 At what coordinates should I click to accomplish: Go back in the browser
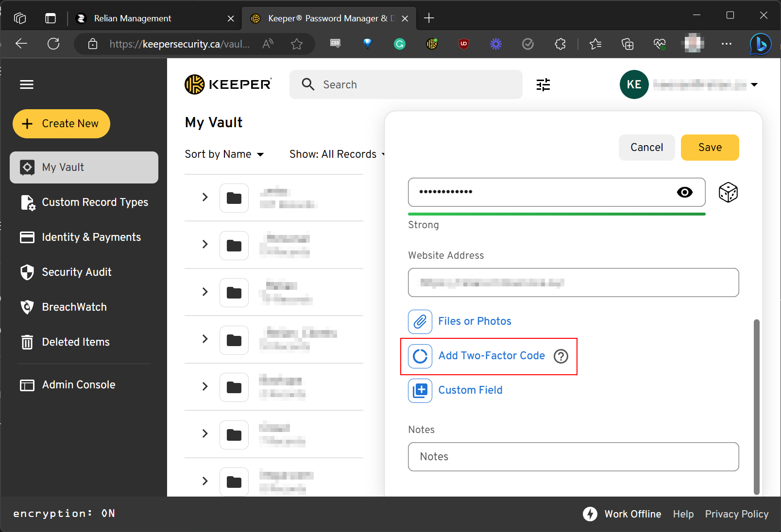tap(21, 44)
